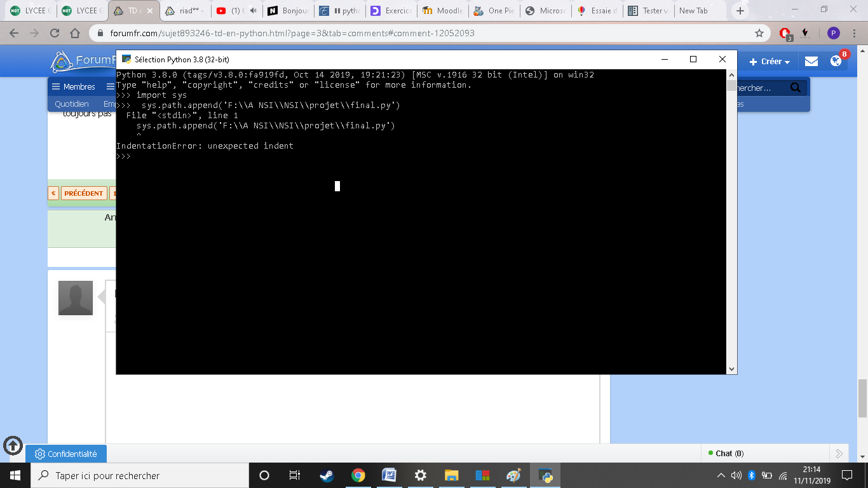
Task: Switch to the Tester v tab
Action: (x=648, y=11)
